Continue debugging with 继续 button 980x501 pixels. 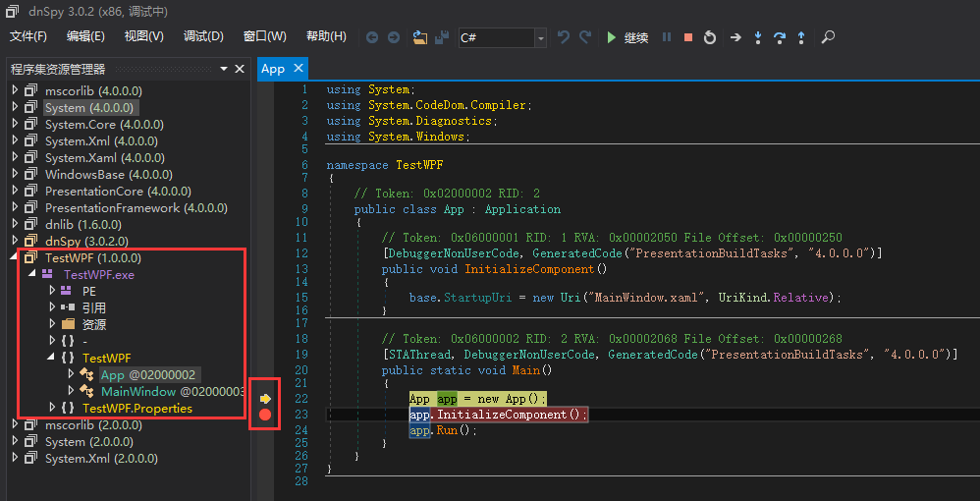point(627,37)
